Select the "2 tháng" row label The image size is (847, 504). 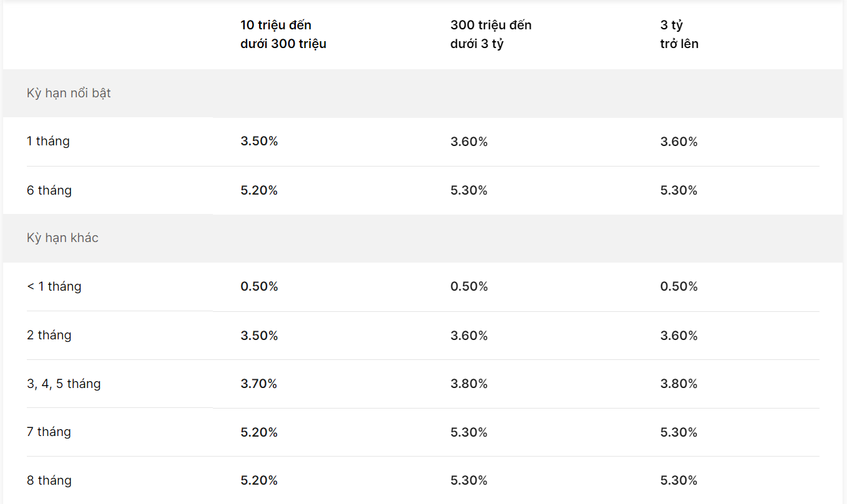pos(49,335)
